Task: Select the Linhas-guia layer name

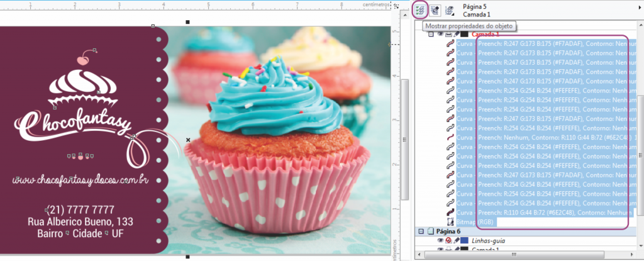Action: pos(488,240)
